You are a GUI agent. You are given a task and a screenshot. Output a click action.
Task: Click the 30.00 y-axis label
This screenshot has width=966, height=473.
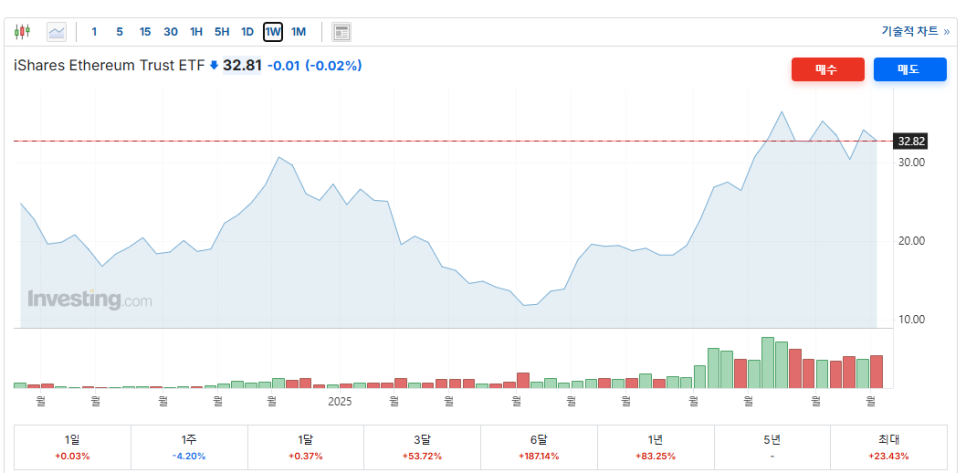[912, 163]
